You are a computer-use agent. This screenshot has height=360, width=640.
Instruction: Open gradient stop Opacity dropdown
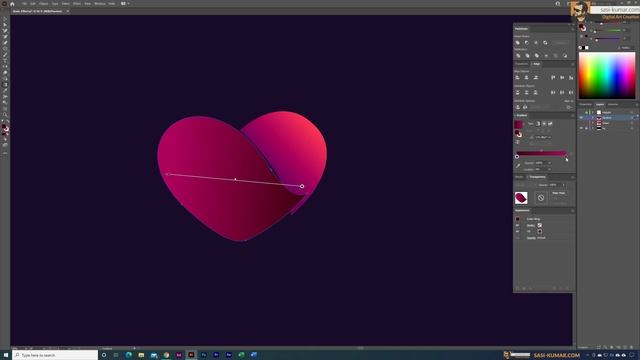coord(549,163)
